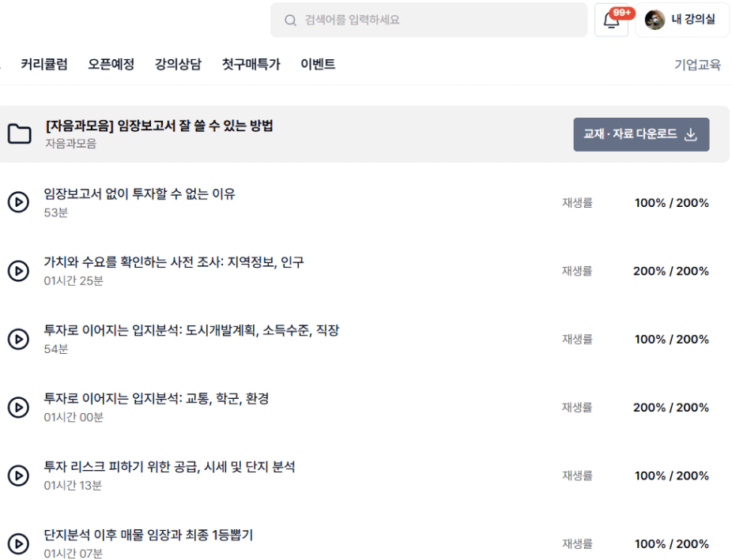Click the 자음과모음 instructor subtitle
732x560 pixels.
pos(71,144)
